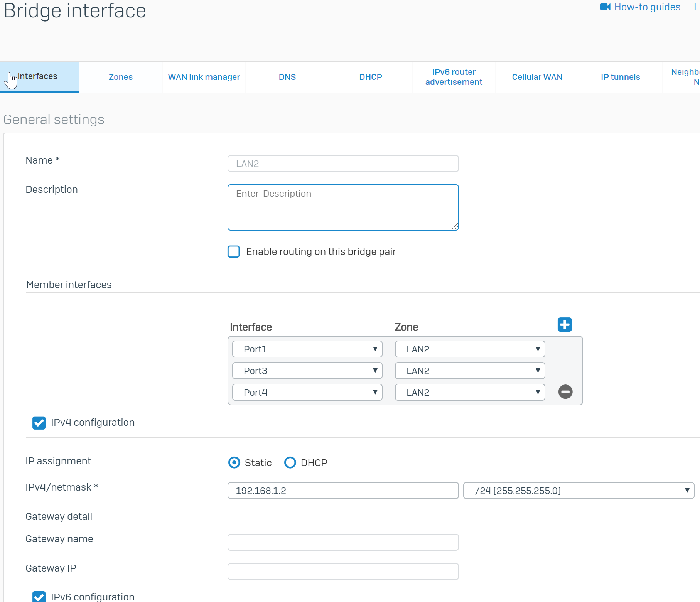Switch to the Zones tab

121,77
